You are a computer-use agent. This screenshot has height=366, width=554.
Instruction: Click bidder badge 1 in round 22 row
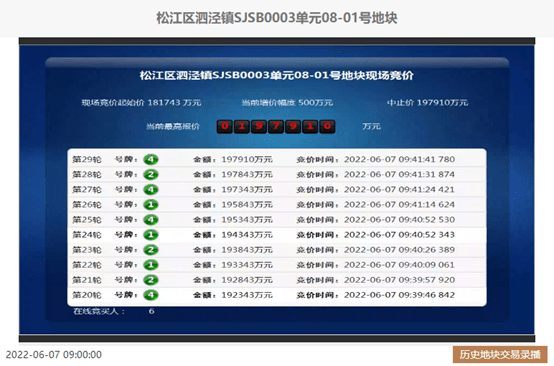pos(151,265)
